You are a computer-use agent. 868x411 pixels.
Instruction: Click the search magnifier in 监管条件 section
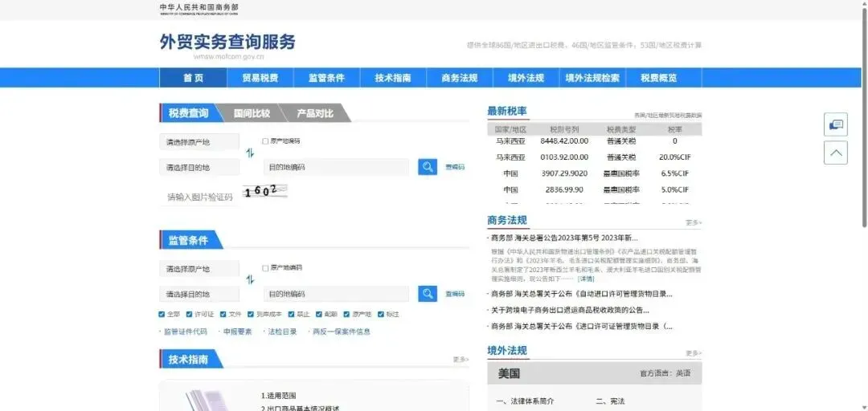tap(428, 294)
